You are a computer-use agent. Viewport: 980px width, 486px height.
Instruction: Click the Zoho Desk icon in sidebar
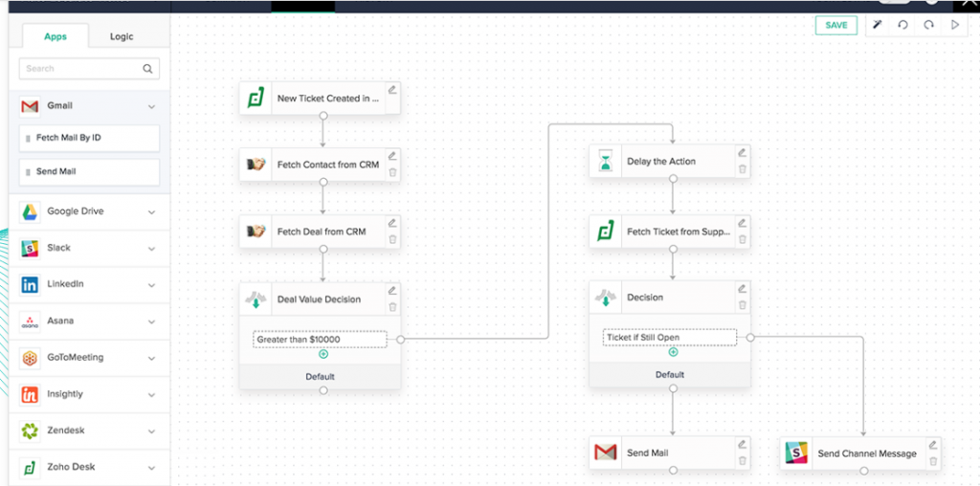point(30,467)
